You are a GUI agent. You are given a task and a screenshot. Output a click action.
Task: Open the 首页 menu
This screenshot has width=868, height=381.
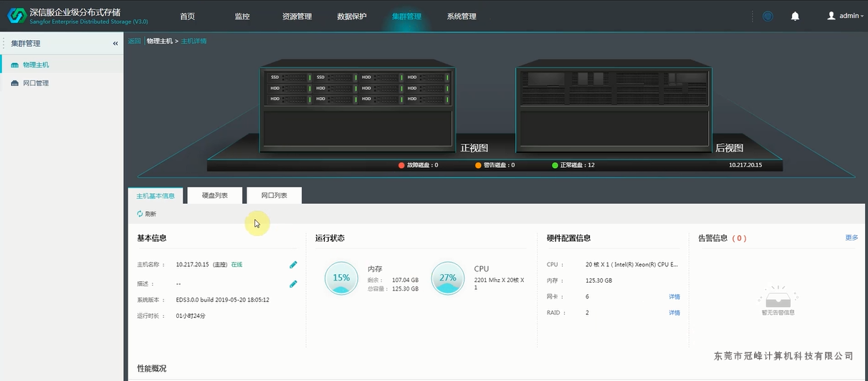(x=187, y=16)
